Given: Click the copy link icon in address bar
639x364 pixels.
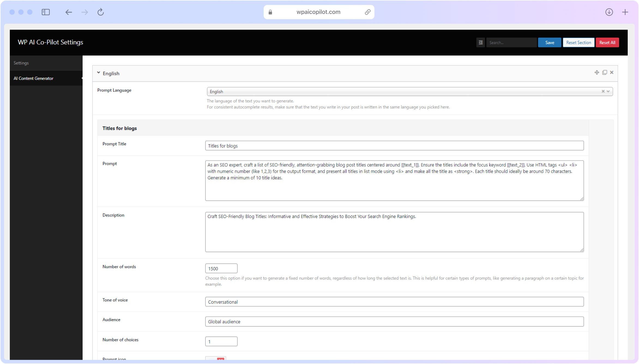Looking at the screenshot, I should coord(368,12).
